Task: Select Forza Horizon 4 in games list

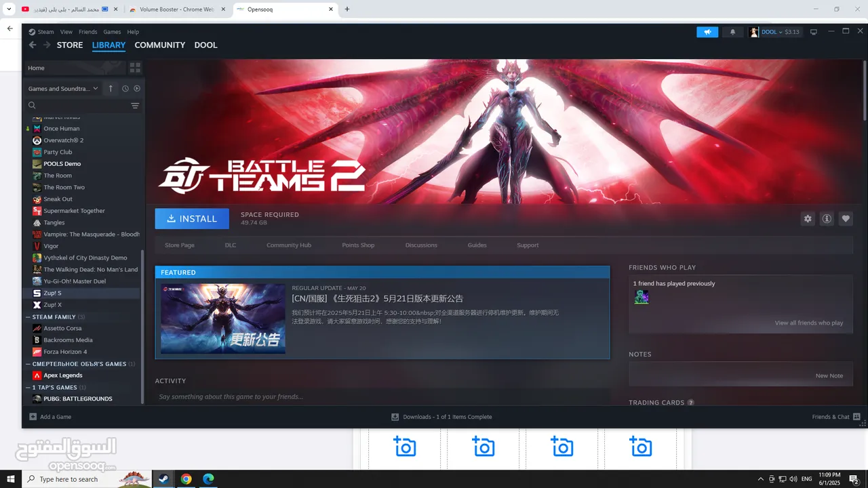Action: tap(65, 352)
